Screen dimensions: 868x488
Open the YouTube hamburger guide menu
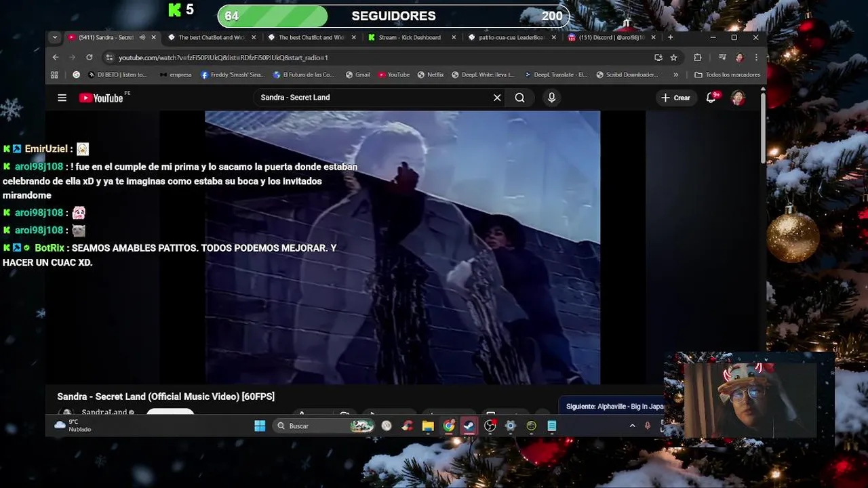coord(62,98)
